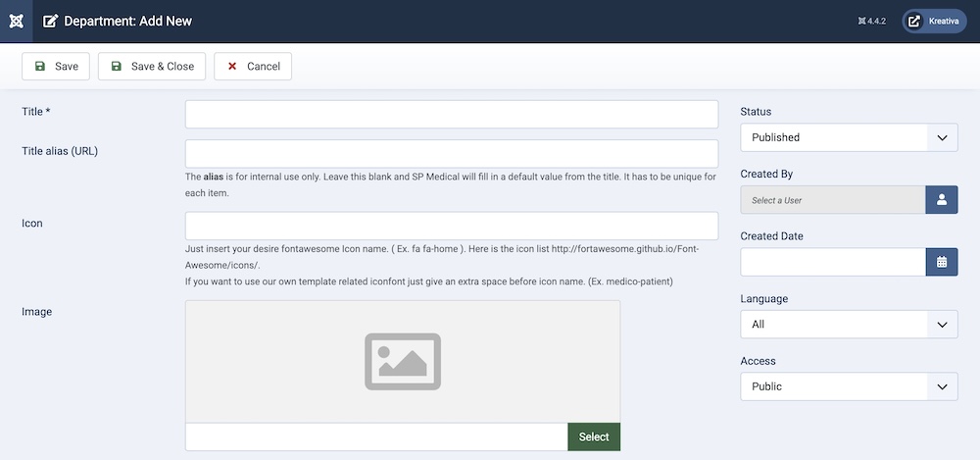Click the Select a User field
Image resolution: width=980 pixels, height=460 pixels.
pos(832,200)
